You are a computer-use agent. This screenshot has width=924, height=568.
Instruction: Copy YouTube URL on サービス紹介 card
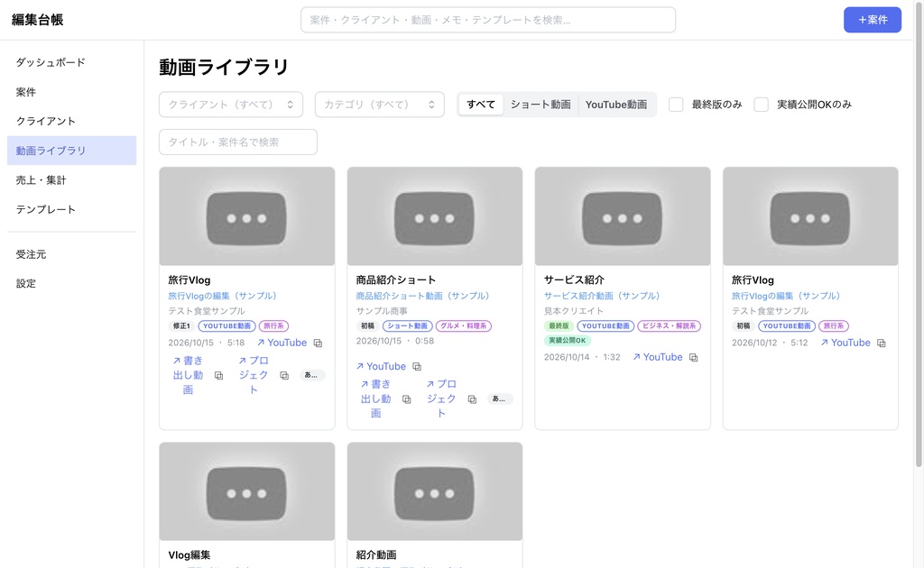(x=694, y=357)
